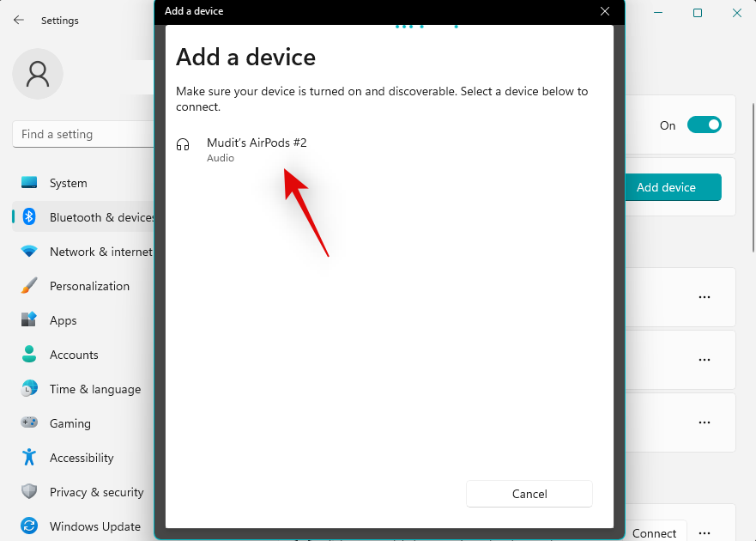
Task: Click the Time & language globe clock icon
Action: coord(29,388)
